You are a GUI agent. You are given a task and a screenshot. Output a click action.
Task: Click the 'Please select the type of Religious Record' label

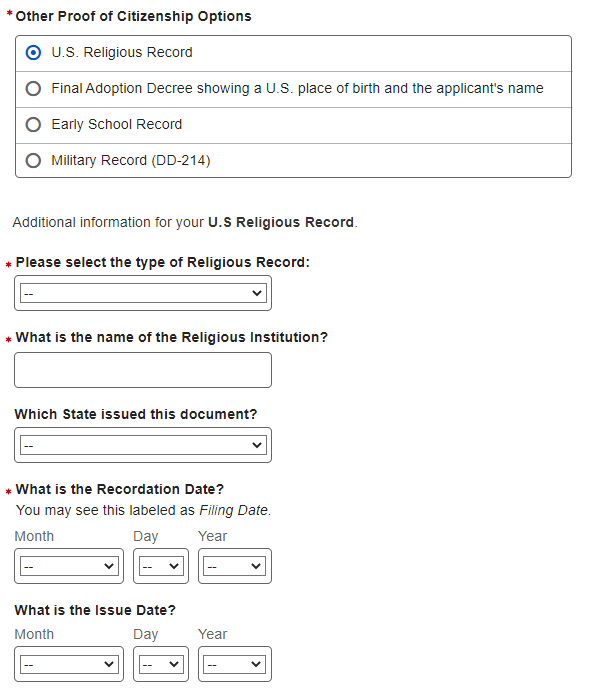[x=163, y=262]
